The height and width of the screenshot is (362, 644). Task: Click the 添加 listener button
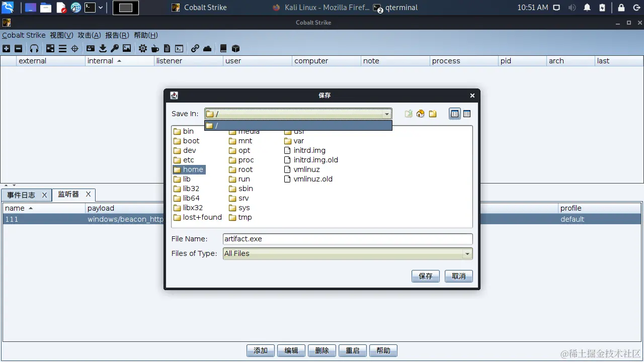point(261,350)
